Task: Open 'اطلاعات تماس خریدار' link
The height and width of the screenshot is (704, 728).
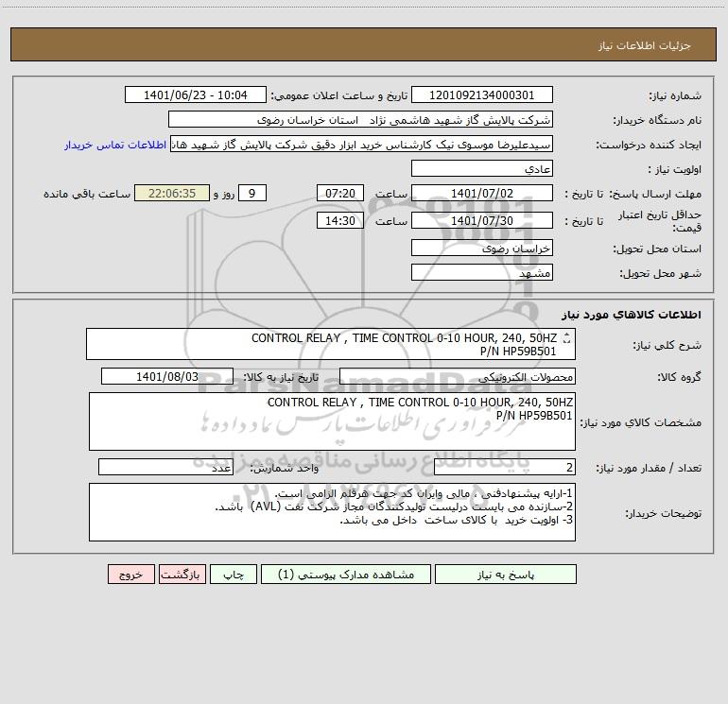Action: (x=115, y=145)
